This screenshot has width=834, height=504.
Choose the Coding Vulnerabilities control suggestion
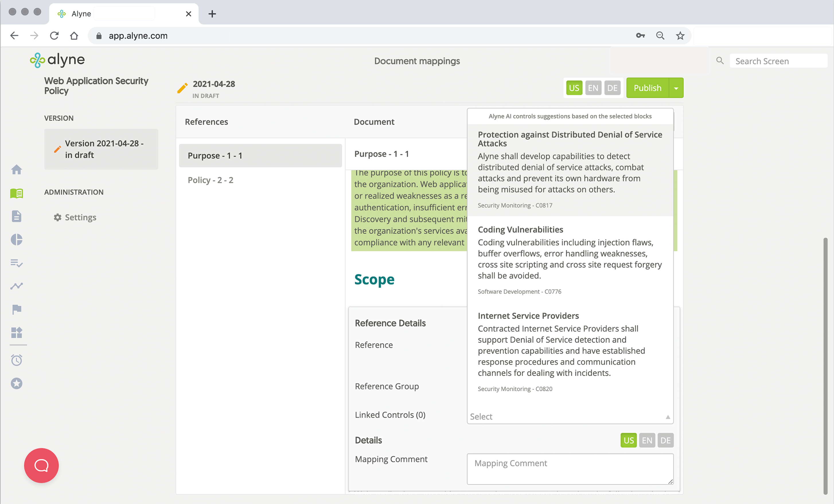click(x=570, y=259)
